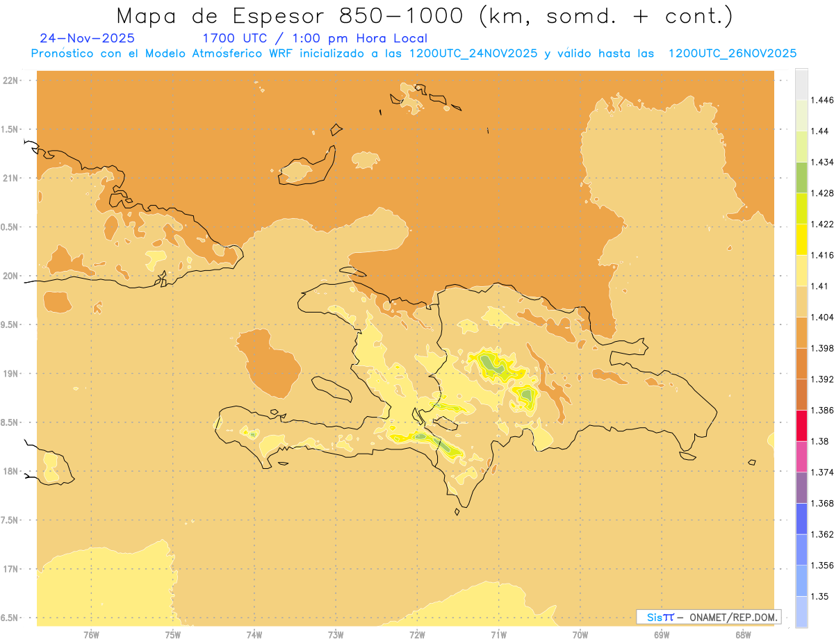
Task: Choose the legend value '1.368'
Action: click(824, 503)
